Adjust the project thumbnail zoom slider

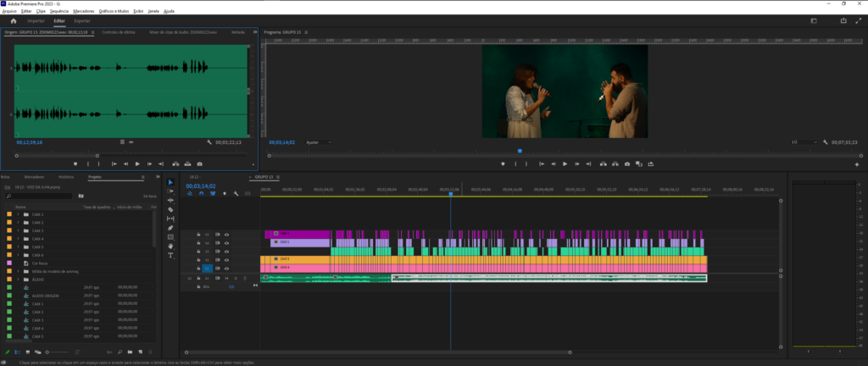(58, 352)
